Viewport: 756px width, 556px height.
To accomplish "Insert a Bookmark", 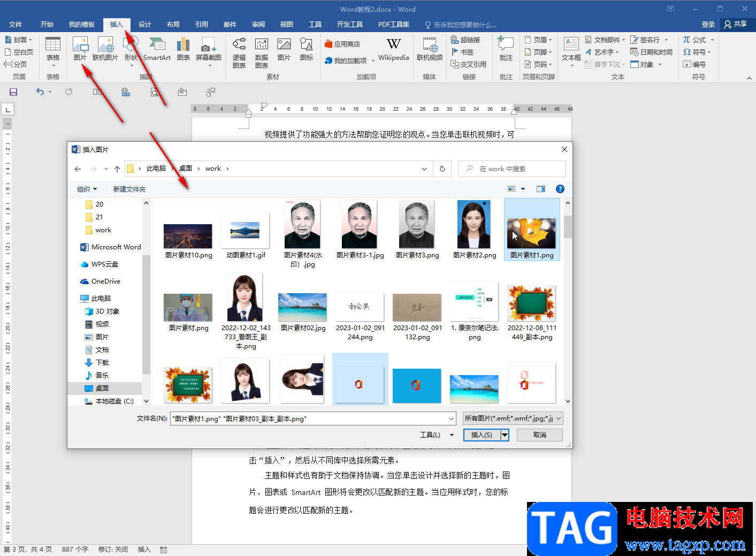I will coord(463,52).
